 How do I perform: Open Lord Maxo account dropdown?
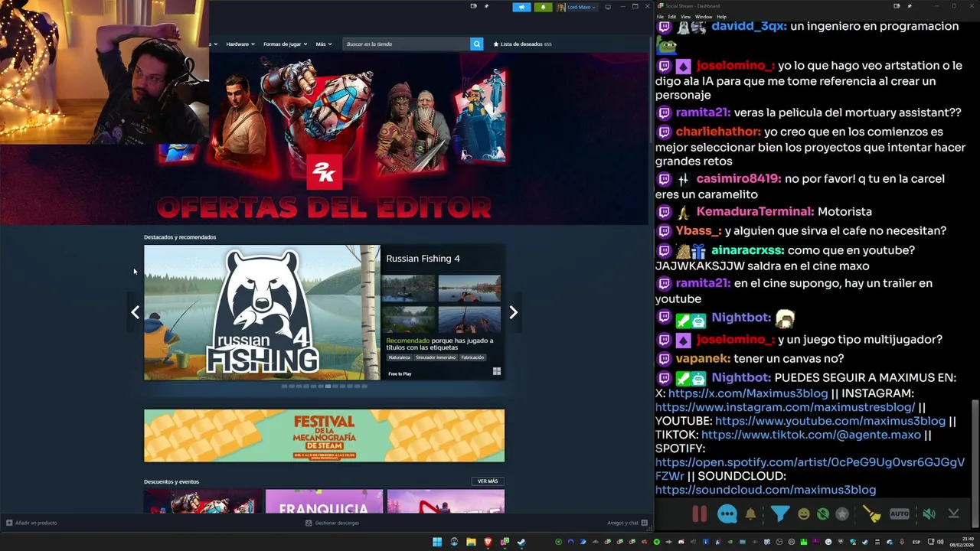[577, 7]
